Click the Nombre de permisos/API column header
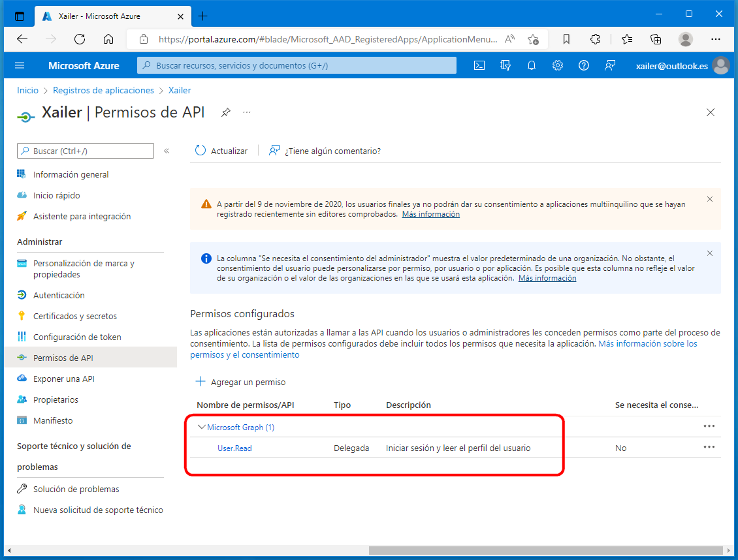This screenshot has width=738, height=560. pyautogui.click(x=245, y=405)
